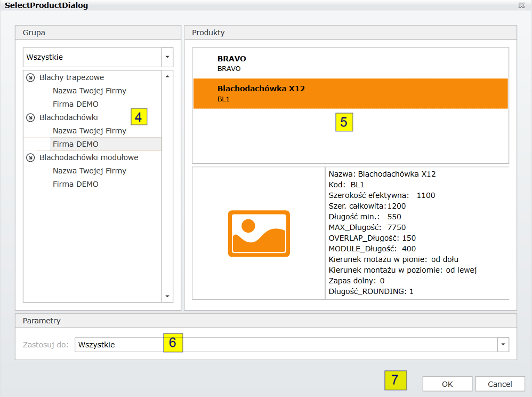Image resolution: width=532 pixels, height=397 pixels.
Task: Select Nazwa Twojej Firmy under Blachodachówki modułowe
Action: 90,171
